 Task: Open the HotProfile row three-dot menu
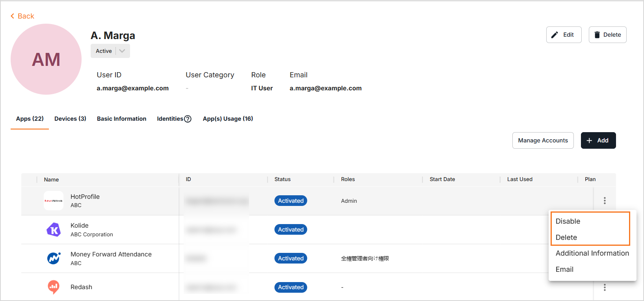[x=604, y=201]
